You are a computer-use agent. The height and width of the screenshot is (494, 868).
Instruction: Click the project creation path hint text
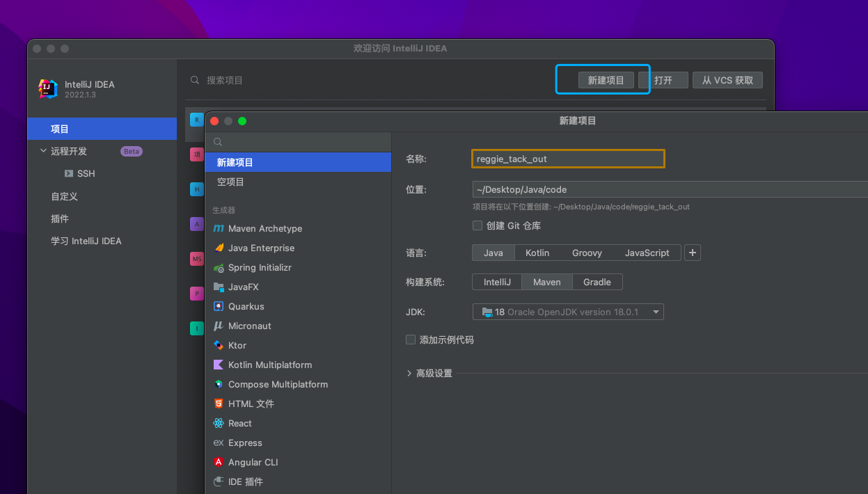click(x=581, y=207)
